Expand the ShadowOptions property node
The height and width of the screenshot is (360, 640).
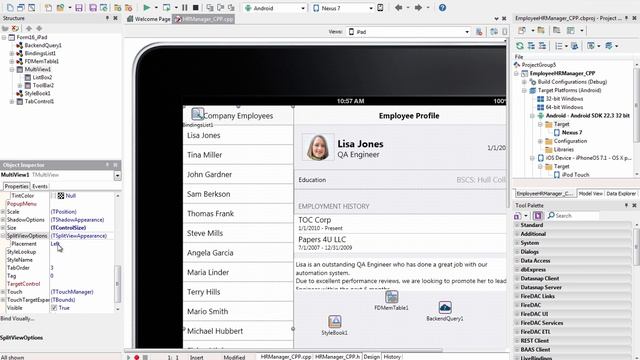coord(3,220)
